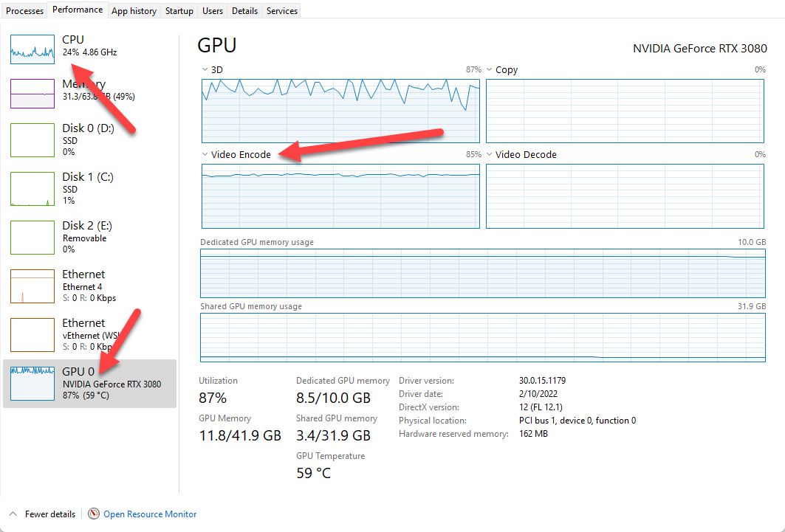This screenshot has height=532, width=785.
Task: Click the vEthernet (WSL) sidebar thumbnail
Action: pyautogui.click(x=32, y=334)
